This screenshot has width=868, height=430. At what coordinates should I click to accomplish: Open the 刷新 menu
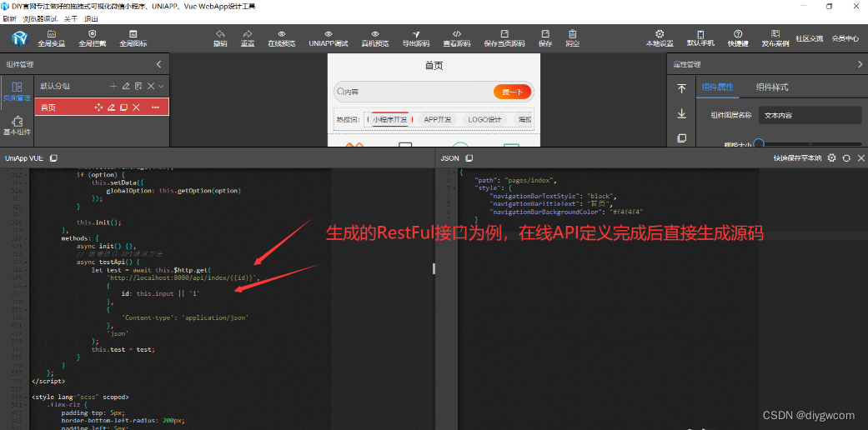coord(9,18)
